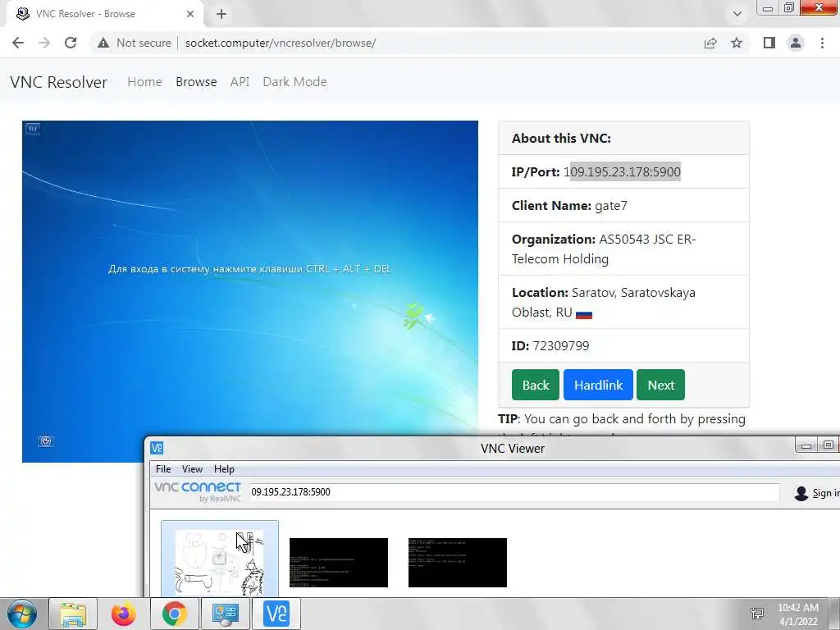Launch Firefox from taskbar
This screenshot has width=840, height=630.
point(124,614)
